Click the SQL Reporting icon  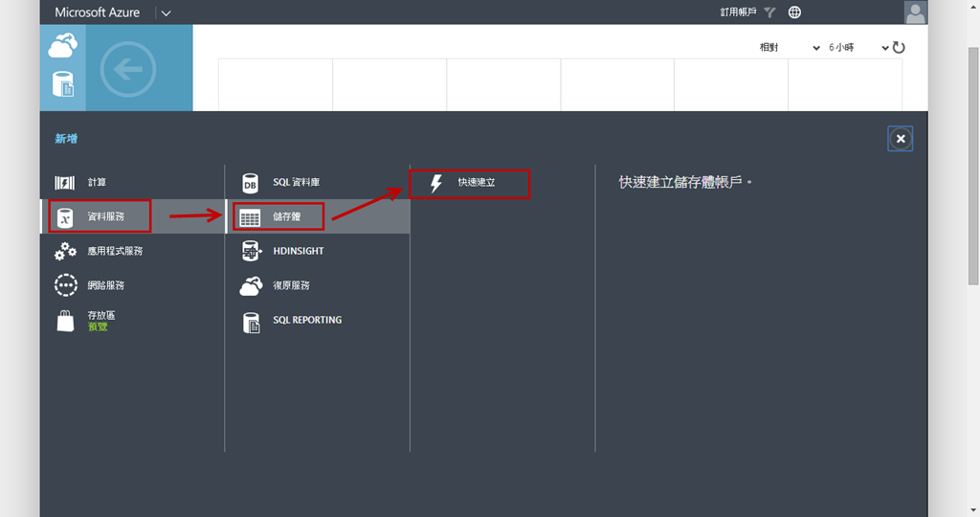click(x=251, y=323)
